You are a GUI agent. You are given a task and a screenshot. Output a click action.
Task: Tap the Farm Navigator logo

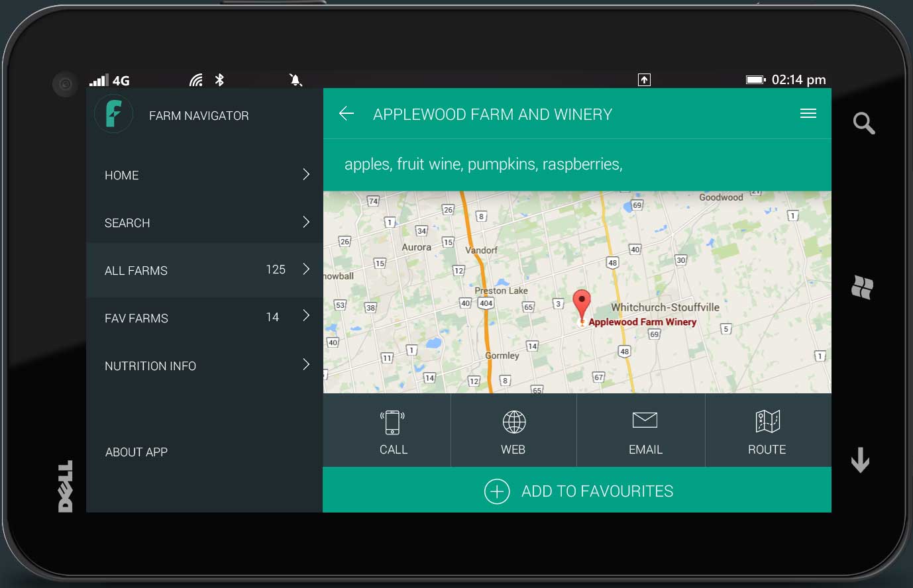tap(113, 114)
